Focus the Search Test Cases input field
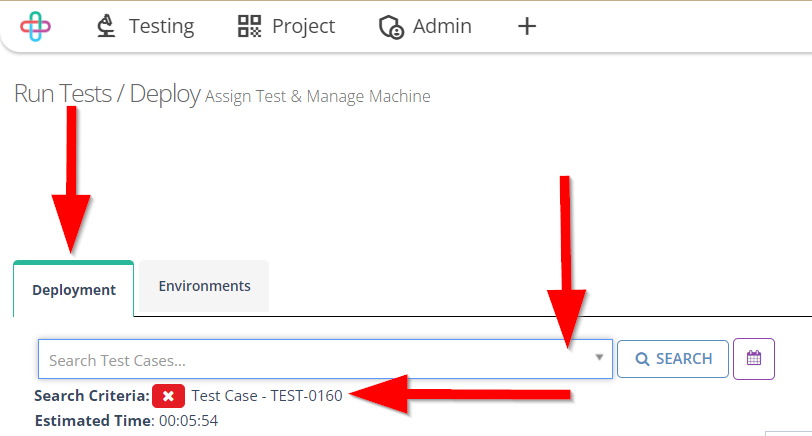 [310, 359]
